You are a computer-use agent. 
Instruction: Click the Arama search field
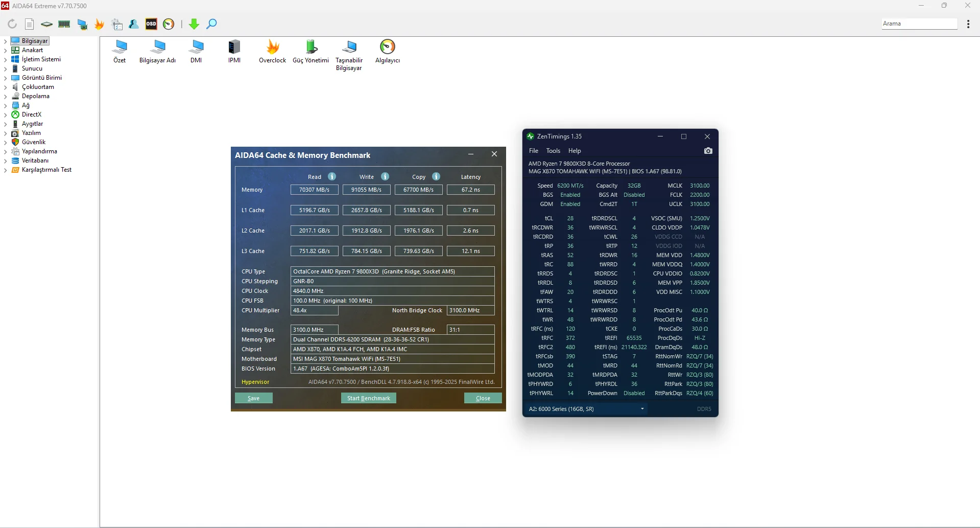(919, 24)
